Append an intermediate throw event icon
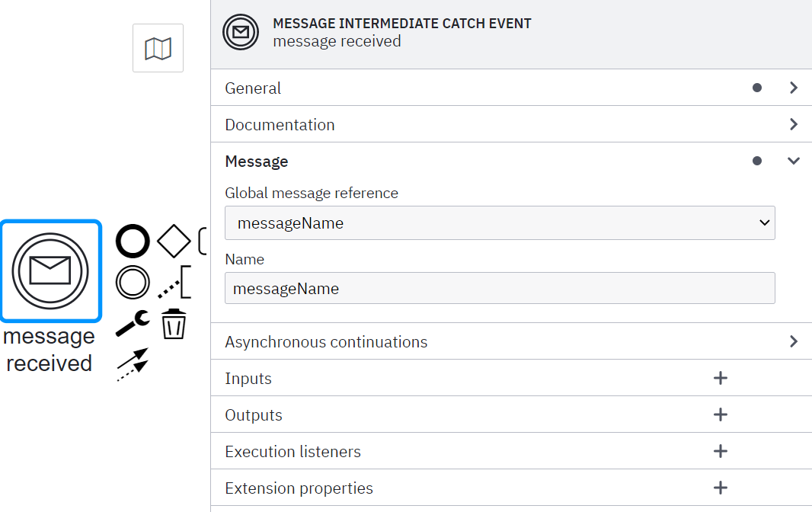 coord(133,281)
